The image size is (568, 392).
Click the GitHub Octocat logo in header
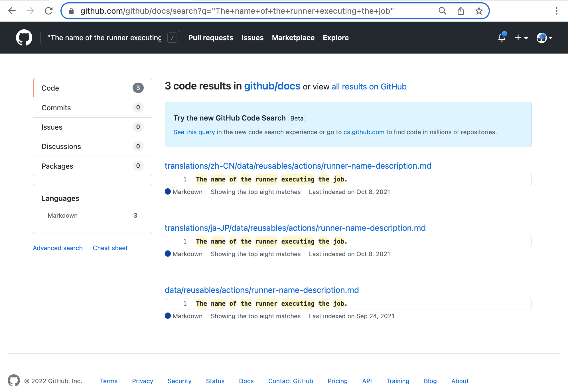[x=24, y=38]
